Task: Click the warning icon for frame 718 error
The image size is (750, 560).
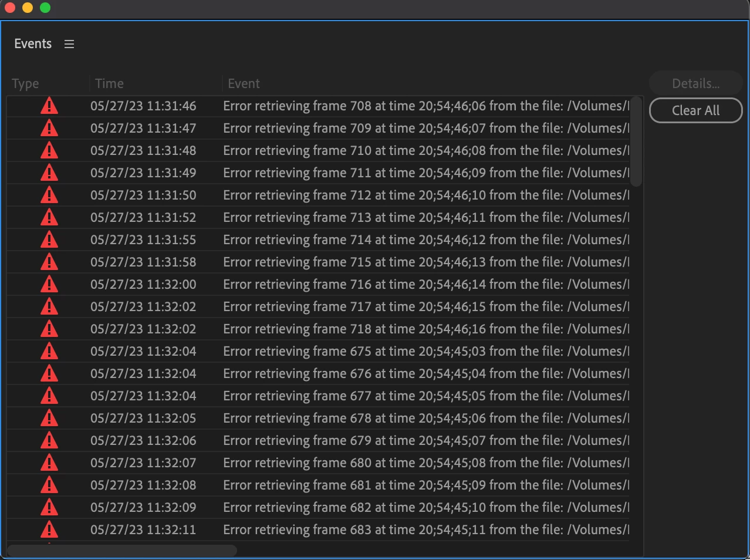Action: click(x=49, y=329)
